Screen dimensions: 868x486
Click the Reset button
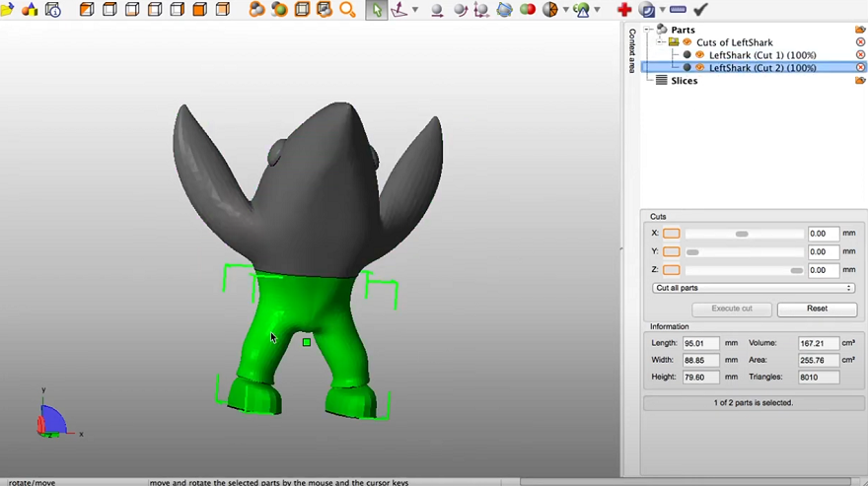[x=817, y=309]
